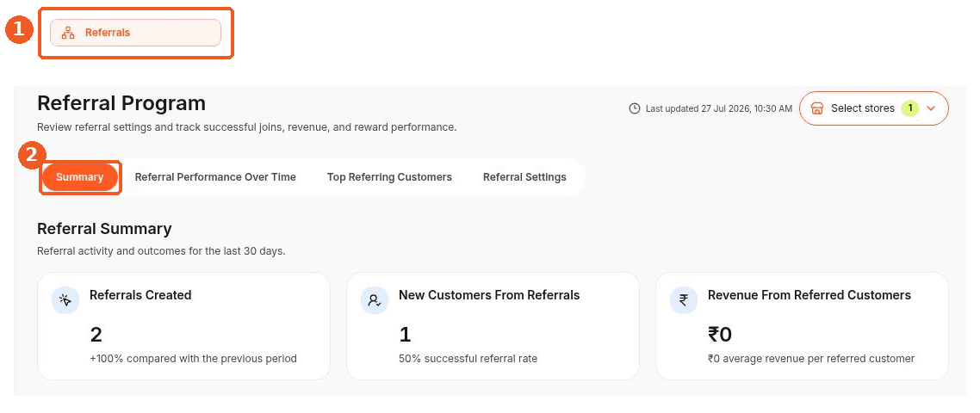The height and width of the screenshot is (413, 980).
Task: Click the selected stores count badge
Action: click(x=910, y=108)
